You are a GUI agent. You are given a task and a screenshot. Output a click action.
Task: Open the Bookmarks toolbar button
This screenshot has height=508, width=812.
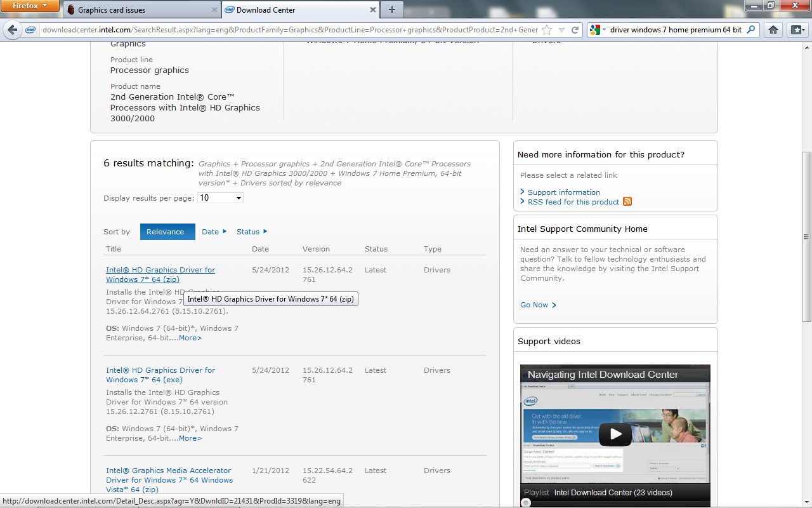[x=796, y=30]
